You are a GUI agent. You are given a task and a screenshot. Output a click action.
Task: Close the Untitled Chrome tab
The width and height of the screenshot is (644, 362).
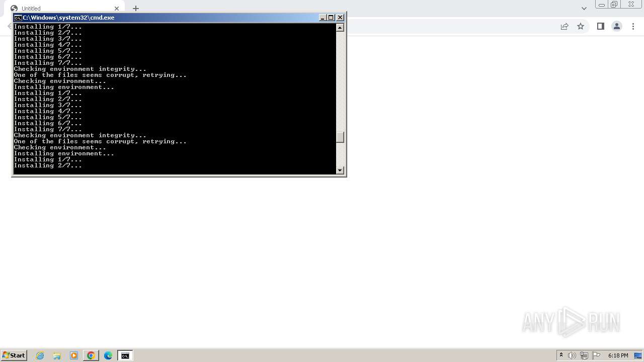pyautogui.click(x=117, y=9)
